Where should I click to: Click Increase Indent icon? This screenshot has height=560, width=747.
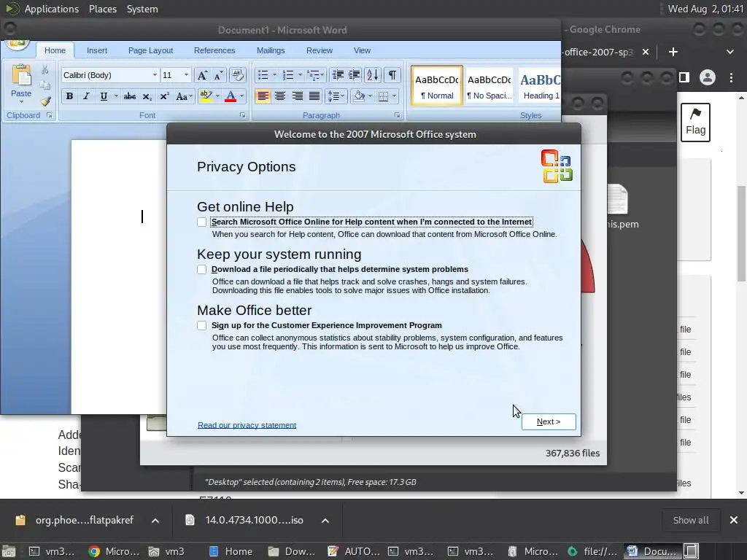coord(355,75)
